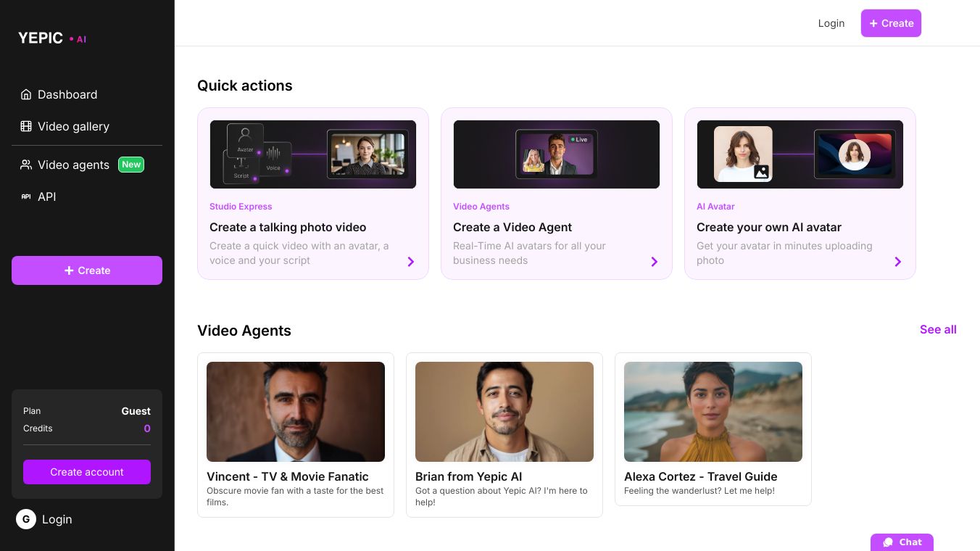Select Alexa Cortez Travel Guide photo
This screenshot has width=980, height=551.
713,412
